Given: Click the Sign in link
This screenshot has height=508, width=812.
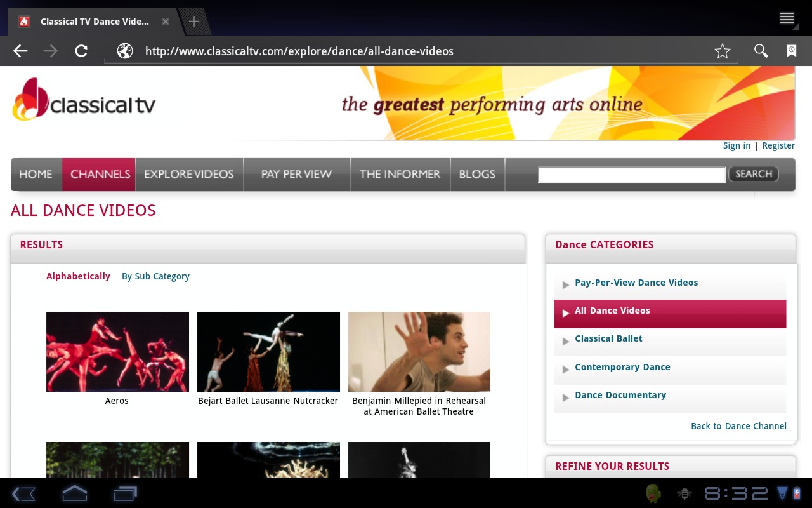Looking at the screenshot, I should pyautogui.click(x=737, y=145).
